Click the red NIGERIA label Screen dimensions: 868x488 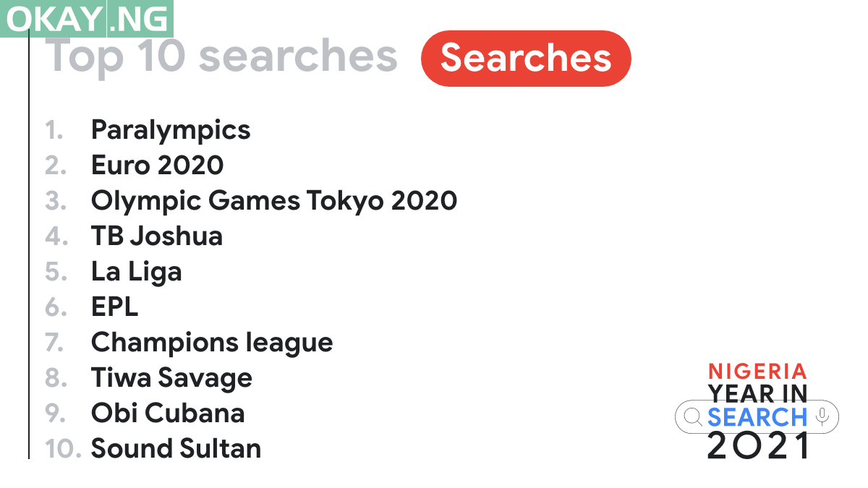[757, 372]
